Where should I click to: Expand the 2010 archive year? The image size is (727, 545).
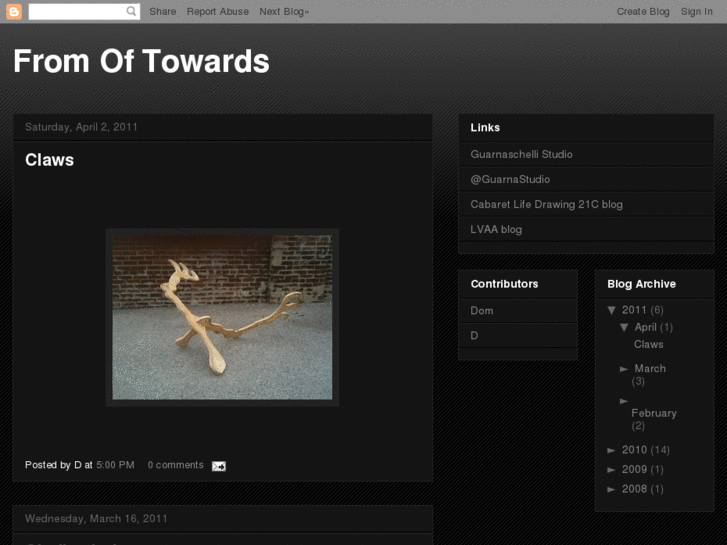pos(612,450)
